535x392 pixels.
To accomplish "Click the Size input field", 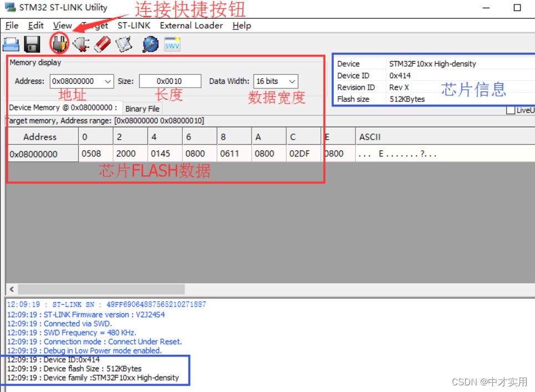I will pyautogui.click(x=170, y=81).
